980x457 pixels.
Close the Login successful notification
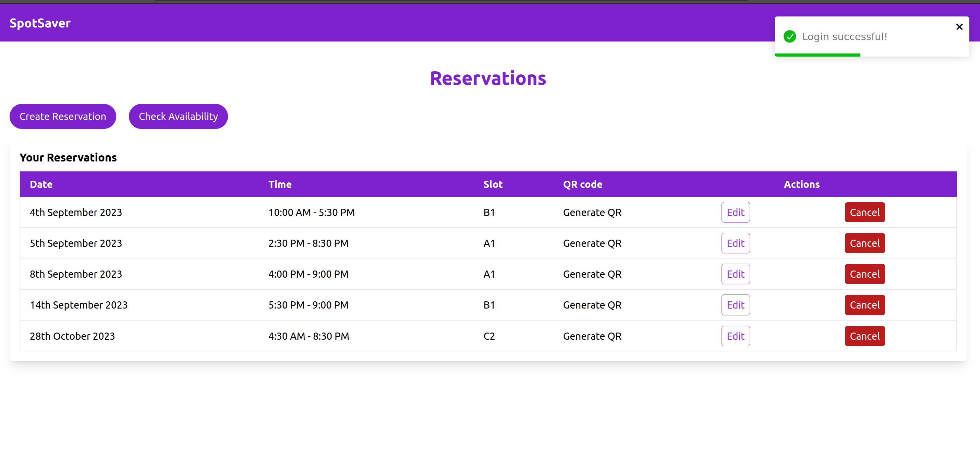click(x=959, y=27)
